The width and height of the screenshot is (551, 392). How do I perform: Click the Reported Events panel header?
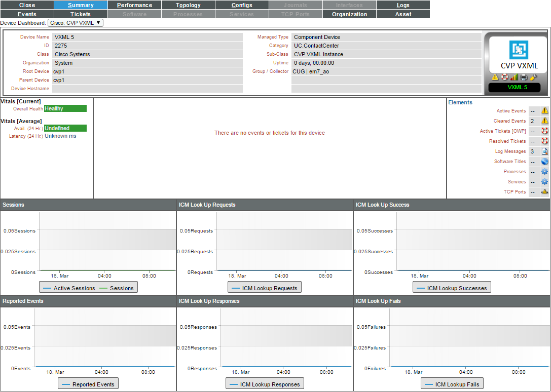pos(88,301)
